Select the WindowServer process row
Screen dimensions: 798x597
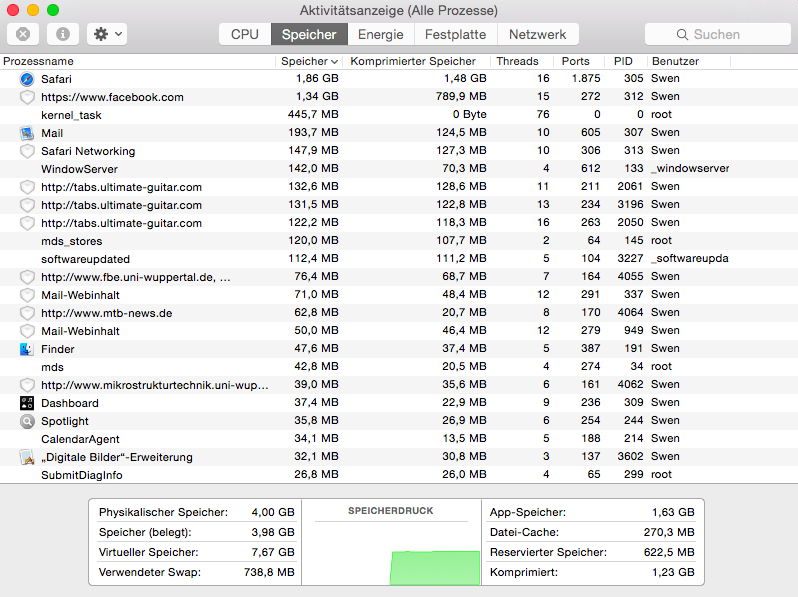click(x=399, y=168)
